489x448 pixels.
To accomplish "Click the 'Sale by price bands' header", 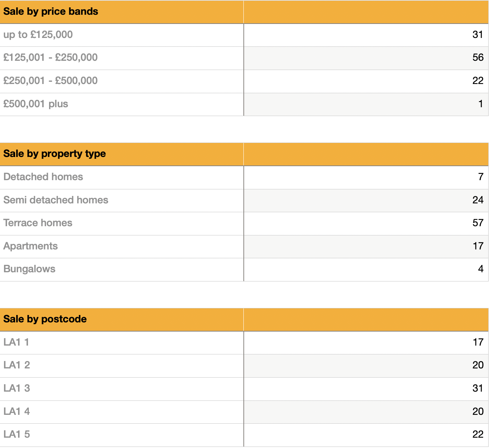I will [51, 11].
